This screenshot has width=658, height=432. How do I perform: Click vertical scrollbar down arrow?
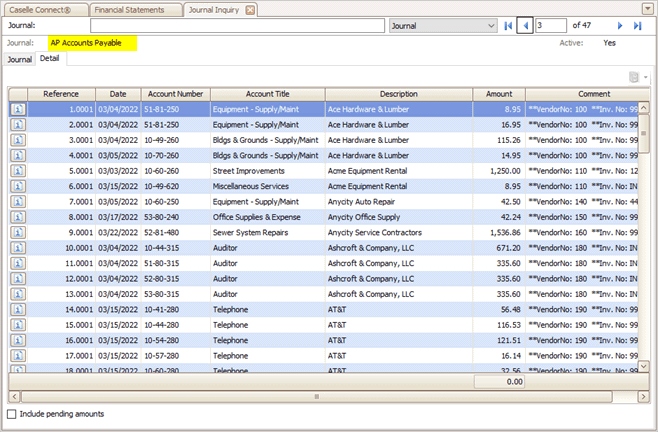coord(644,366)
